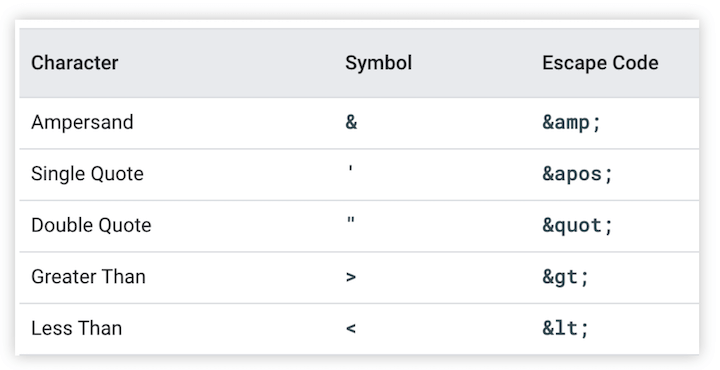Select the Double Quote row label

[91, 225]
